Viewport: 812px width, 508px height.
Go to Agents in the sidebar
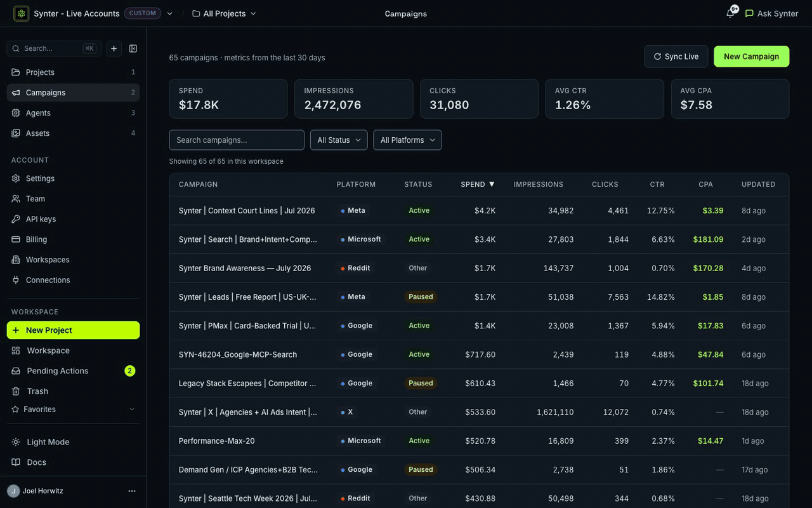click(74, 113)
